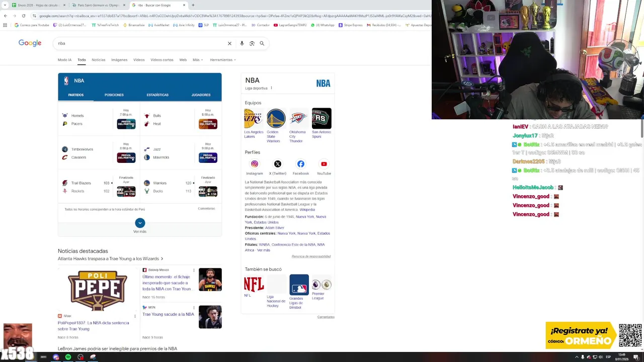
Task: Open Trae Young sacude a la NBA article
Action: click(x=168, y=314)
